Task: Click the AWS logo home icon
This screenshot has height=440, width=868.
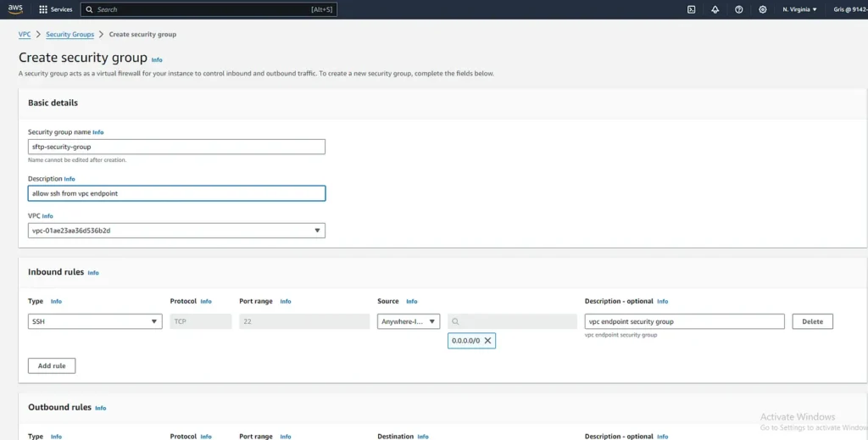Action: click(16, 9)
